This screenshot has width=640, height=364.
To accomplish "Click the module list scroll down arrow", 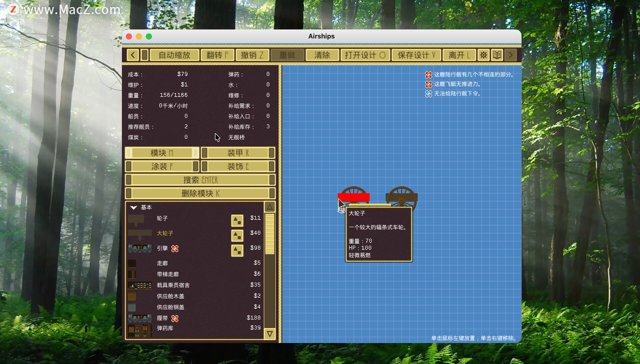I will click(x=270, y=334).
